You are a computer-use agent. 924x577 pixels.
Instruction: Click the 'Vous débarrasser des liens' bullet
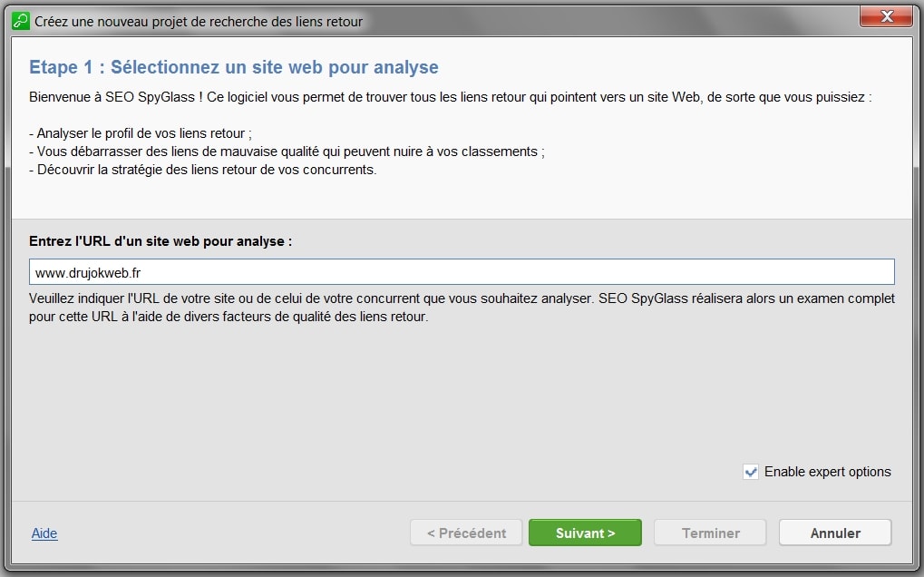coord(287,152)
